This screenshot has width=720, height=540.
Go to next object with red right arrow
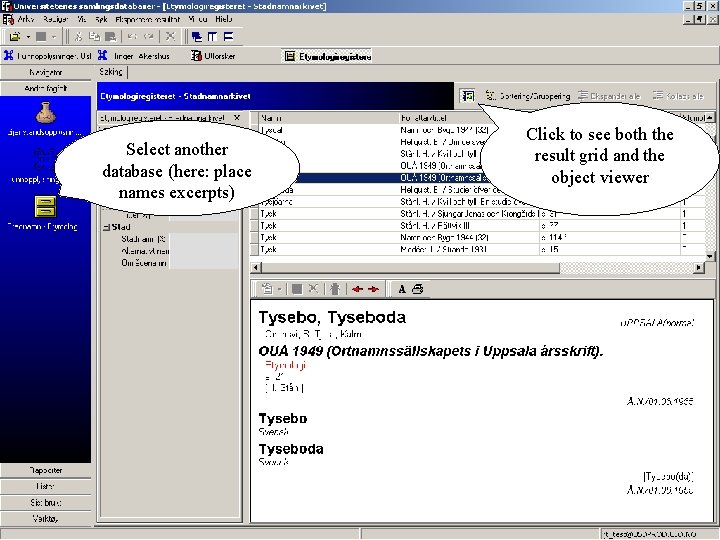click(373, 289)
